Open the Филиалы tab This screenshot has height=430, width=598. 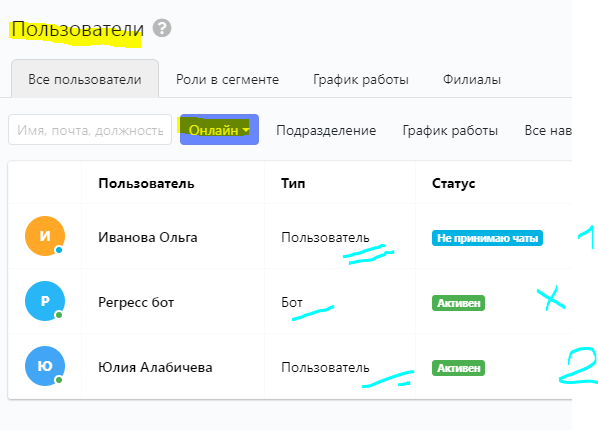point(472,79)
